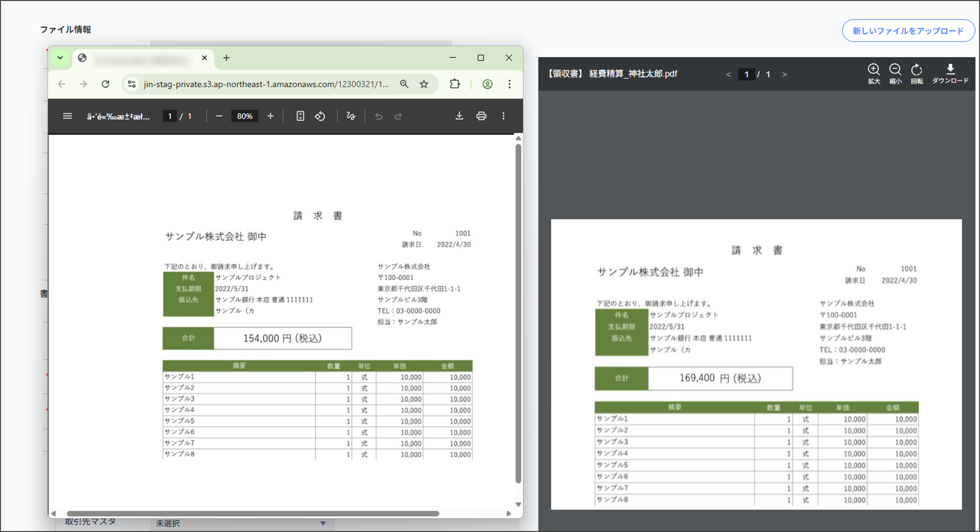Click the page number field in the receipt viewer
The image size is (980, 532).
click(x=746, y=74)
